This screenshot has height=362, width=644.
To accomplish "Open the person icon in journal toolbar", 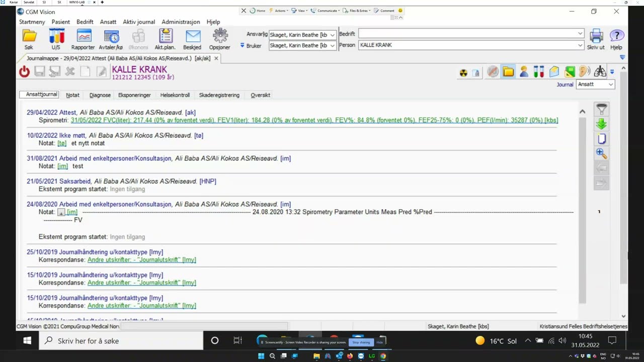I will click(524, 72).
